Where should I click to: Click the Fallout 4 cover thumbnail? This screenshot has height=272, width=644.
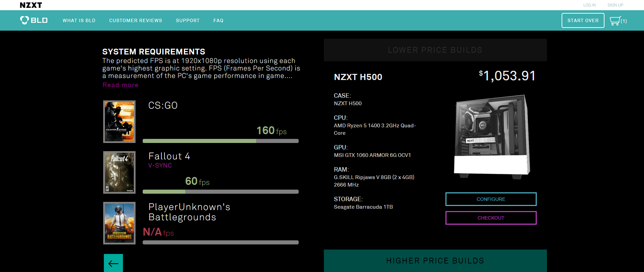click(x=119, y=172)
